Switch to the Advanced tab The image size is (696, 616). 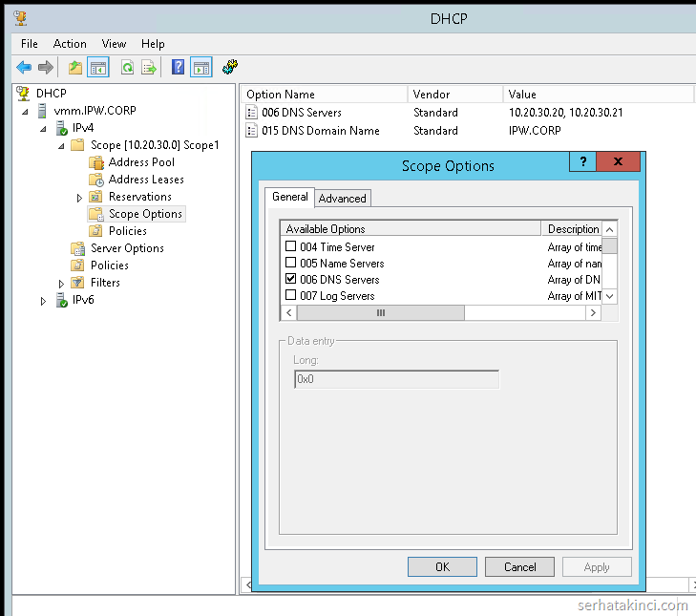[x=342, y=199]
